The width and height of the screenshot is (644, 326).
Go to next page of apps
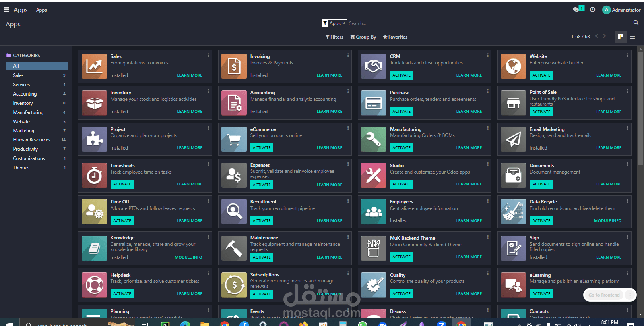point(604,36)
